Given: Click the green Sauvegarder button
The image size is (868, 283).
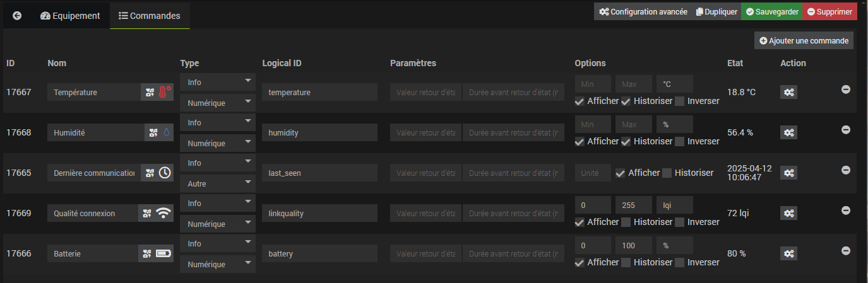Looking at the screenshot, I should [771, 11].
